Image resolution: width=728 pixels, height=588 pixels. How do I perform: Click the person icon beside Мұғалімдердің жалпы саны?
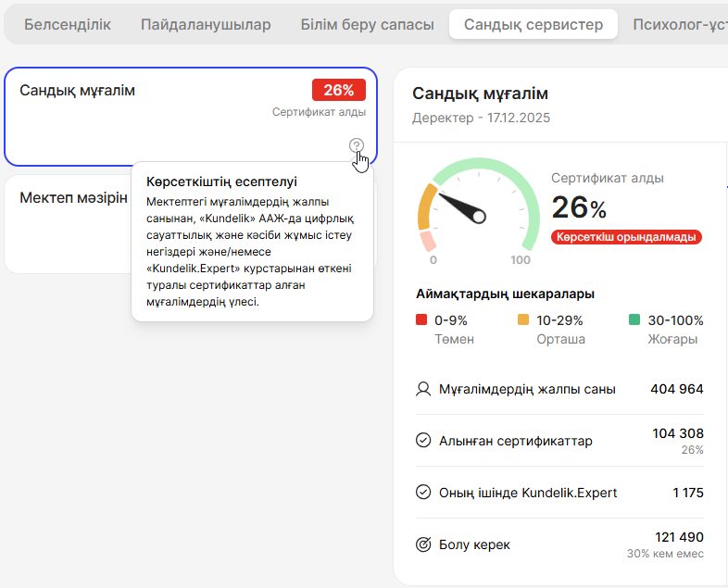click(423, 389)
